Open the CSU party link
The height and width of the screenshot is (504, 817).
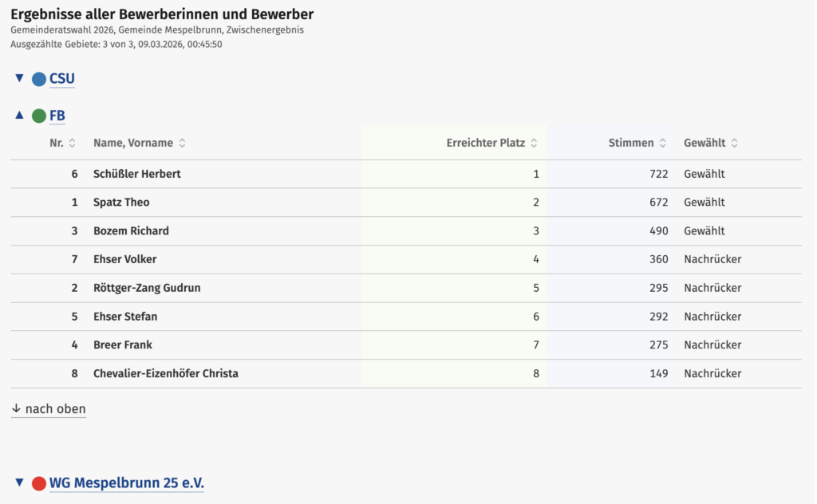tap(62, 79)
